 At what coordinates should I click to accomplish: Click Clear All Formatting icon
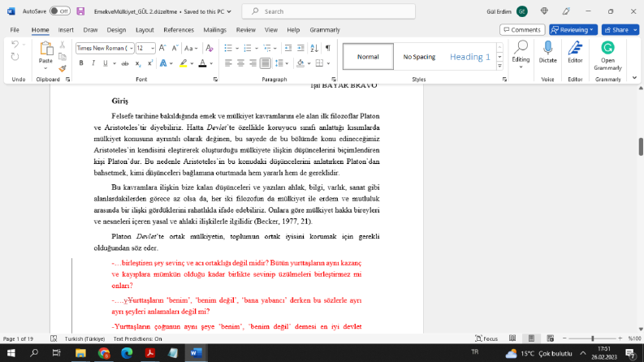(209, 48)
